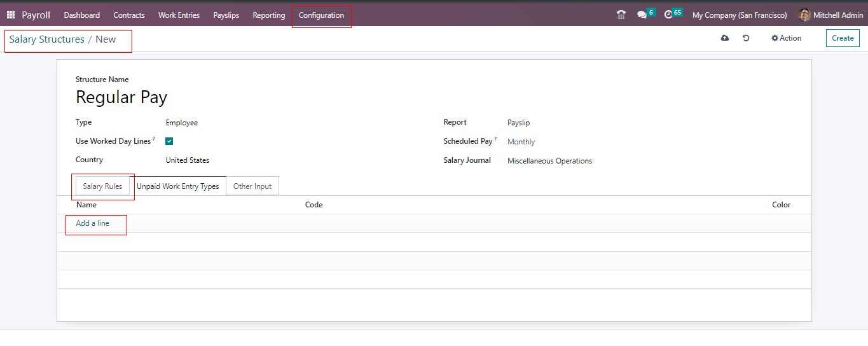Click the voip phone headset icon

tap(621, 15)
